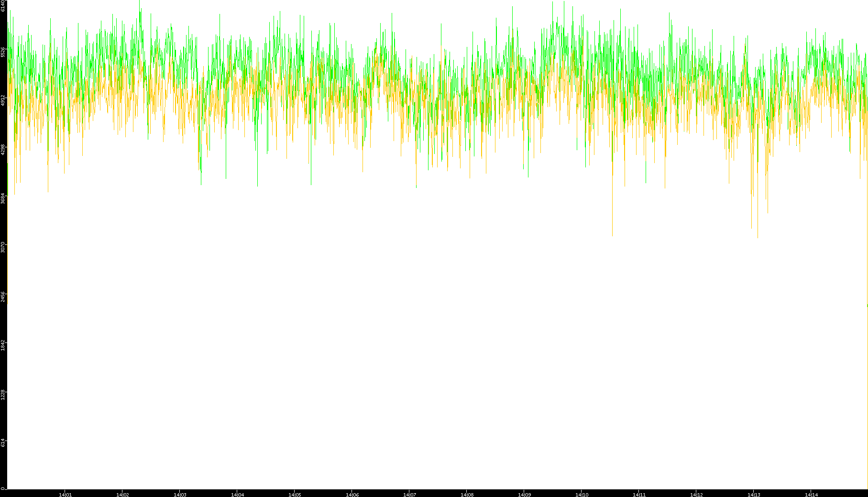The height and width of the screenshot is (497, 868).
Task: Select the 5526 vertical axis label
Action: [x=3, y=52]
